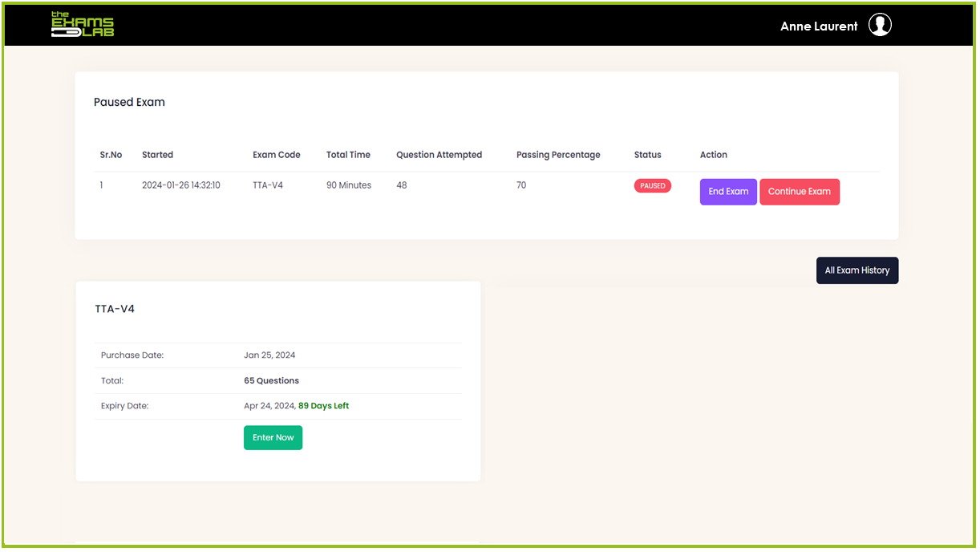Click the TTA-V4 exam code cell

point(267,185)
